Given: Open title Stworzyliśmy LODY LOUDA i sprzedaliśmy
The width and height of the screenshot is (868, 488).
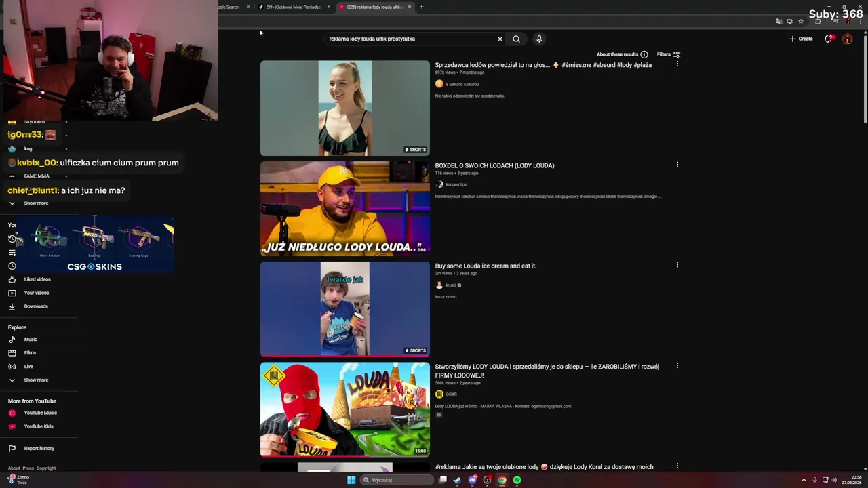Looking at the screenshot, I should coord(547,371).
